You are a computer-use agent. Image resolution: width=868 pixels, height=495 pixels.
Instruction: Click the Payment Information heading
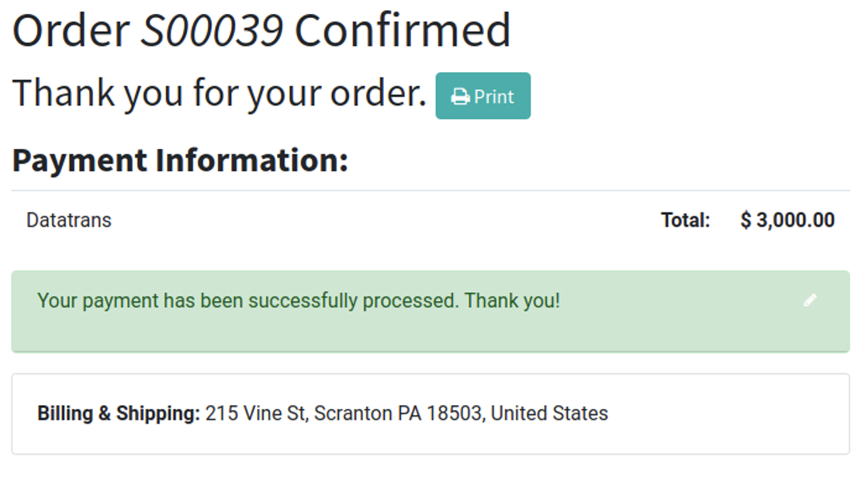click(180, 161)
